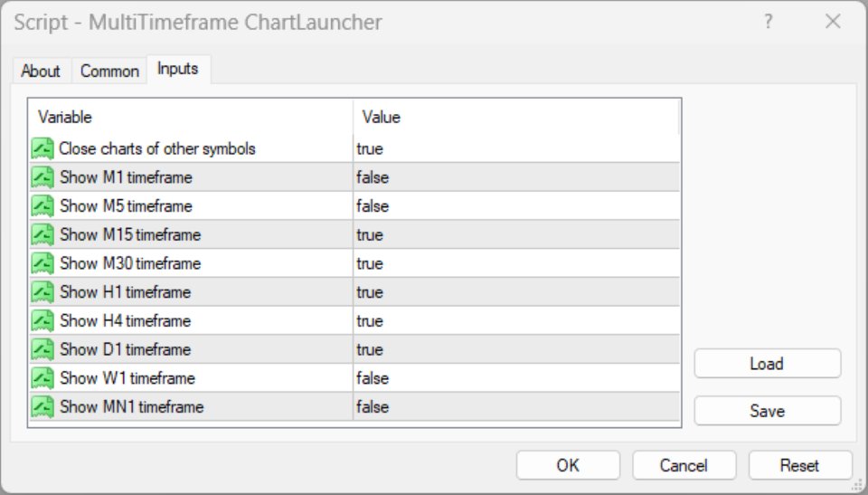
Task: Click the variable icon for Show H1 timeframe
Action: tap(42, 292)
